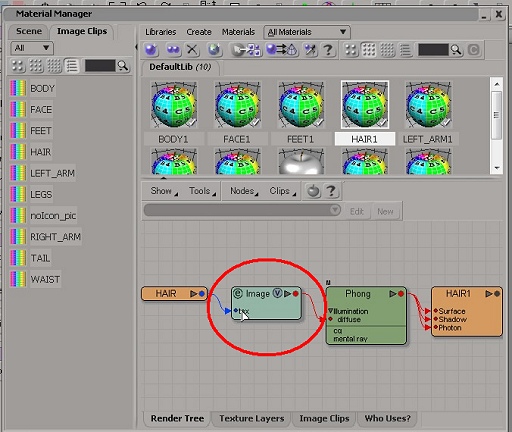The width and height of the screenshot is (512, 432).
Task: Click the Edit button
Action: coord(357,211)
